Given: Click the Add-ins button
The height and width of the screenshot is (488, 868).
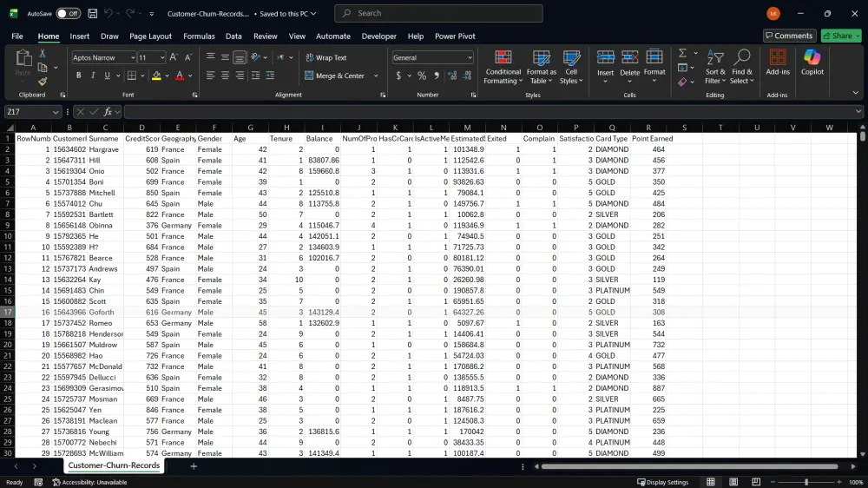Looking at the screenshot, I should (x=778, y=62).
